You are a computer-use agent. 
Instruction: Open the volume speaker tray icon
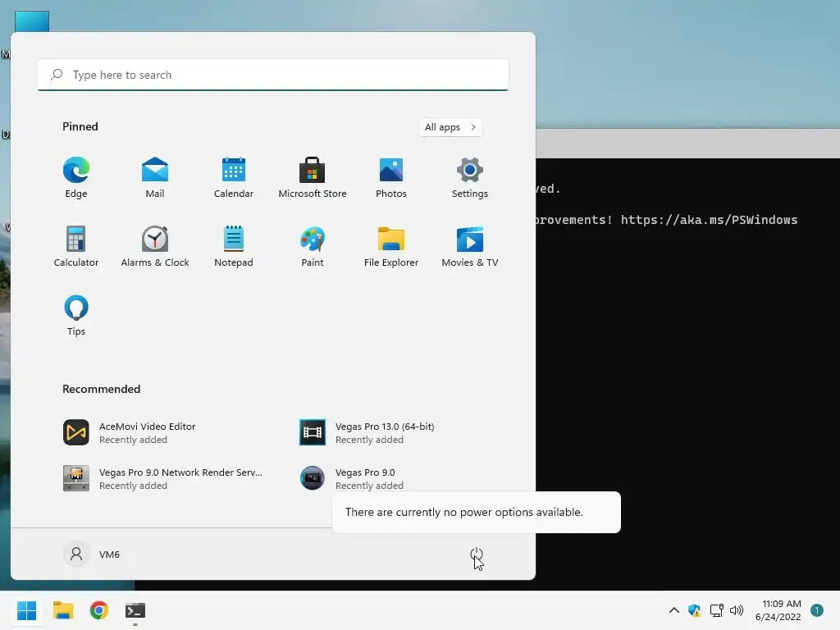coord(737,610)
